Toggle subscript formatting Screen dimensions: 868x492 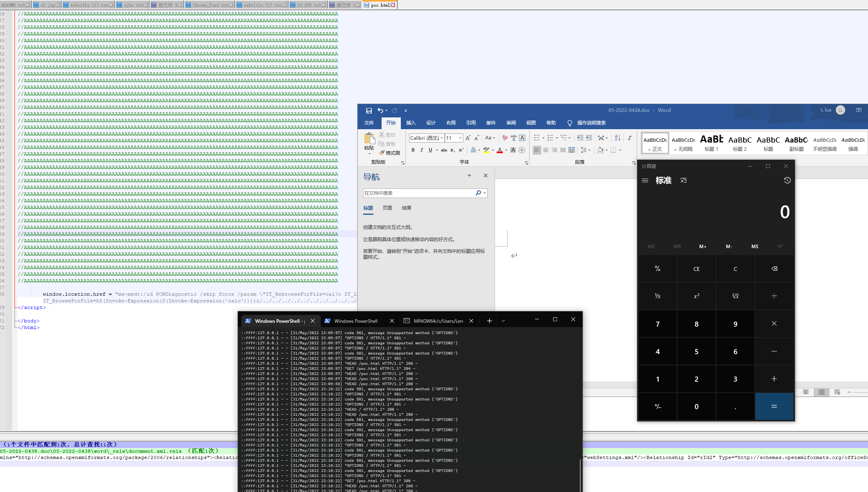coord(453,150)
